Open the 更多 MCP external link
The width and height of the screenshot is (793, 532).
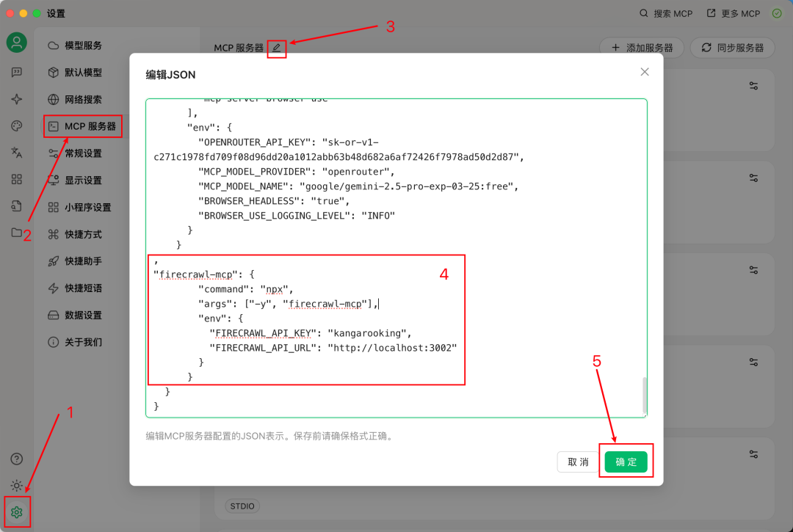point(734,14)
